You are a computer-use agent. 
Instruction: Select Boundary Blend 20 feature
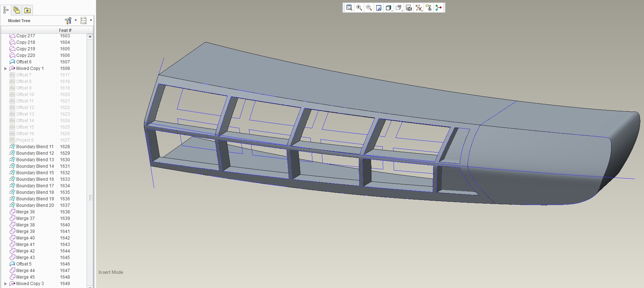pyautogui.click(x=35, y=205)
